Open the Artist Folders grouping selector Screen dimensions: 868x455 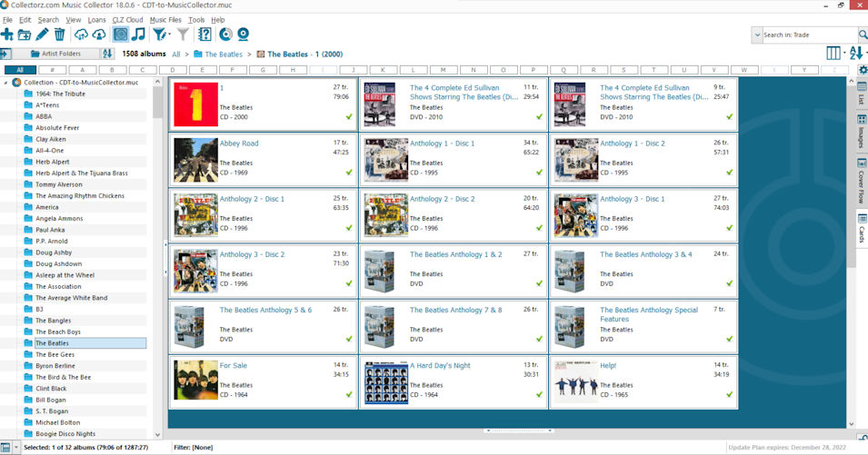tap(56, 54)
